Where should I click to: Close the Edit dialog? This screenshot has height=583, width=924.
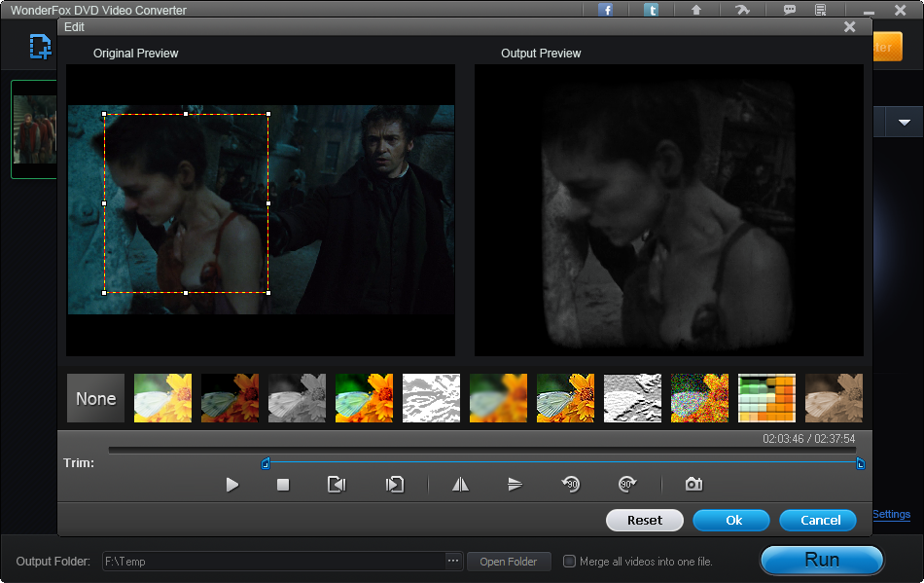pos(849,27)
